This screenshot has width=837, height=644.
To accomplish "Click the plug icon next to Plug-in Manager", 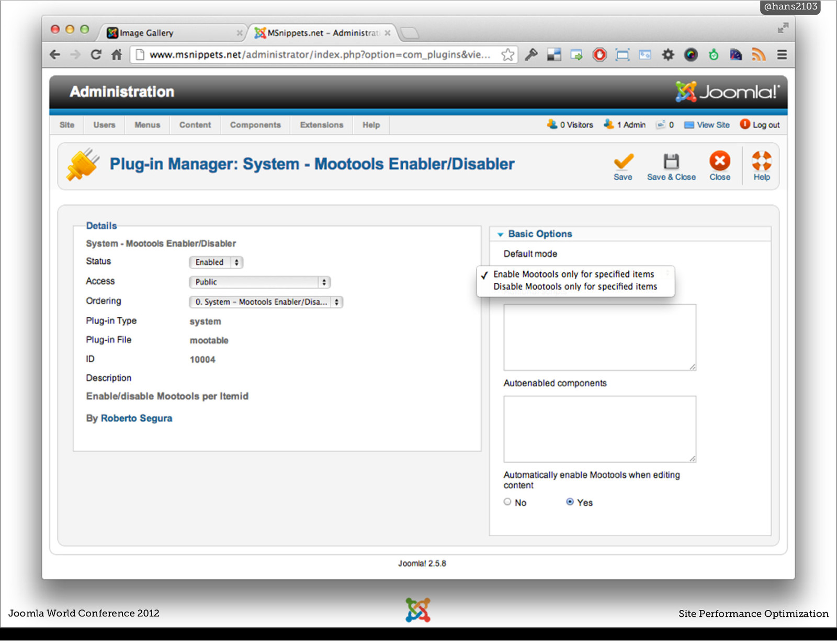I will coord(83,165).
